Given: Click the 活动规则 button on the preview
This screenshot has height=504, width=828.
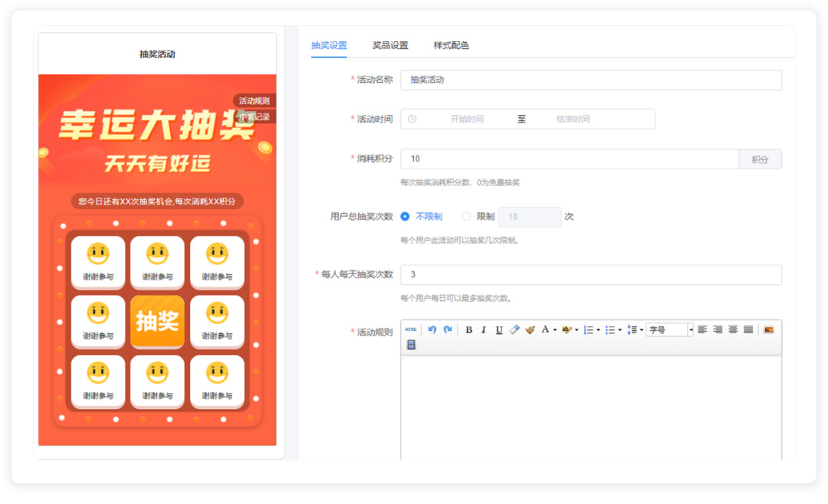Looking at the screenshot, I should point(254,101).
